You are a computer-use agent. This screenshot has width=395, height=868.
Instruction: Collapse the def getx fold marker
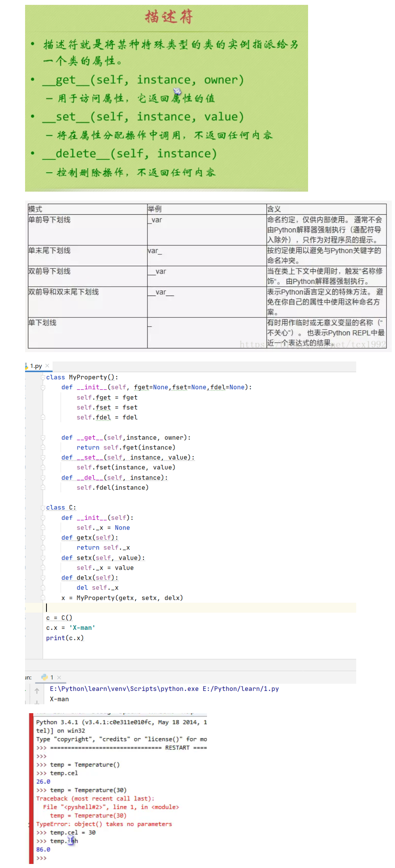pos(43,537)
